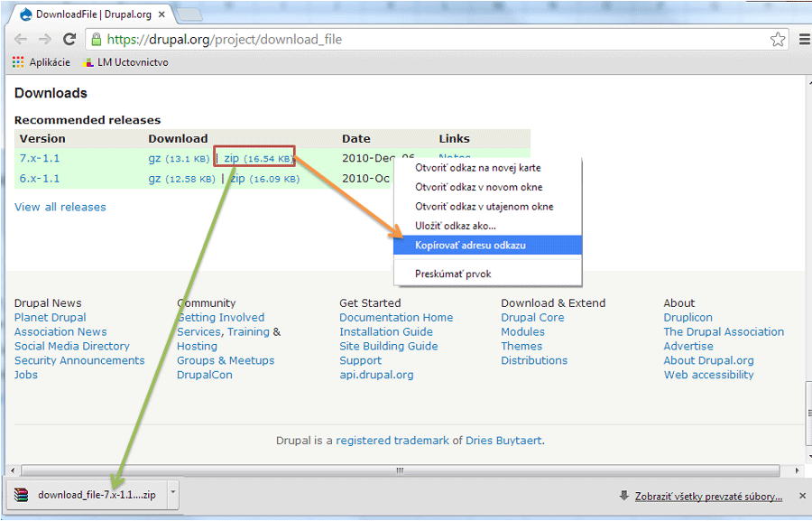Image resolution: width=812 pixels, height=521 pixels.
Task: Open The Drupal Association link
Action: pyautogui.click(x=724, y=331)
